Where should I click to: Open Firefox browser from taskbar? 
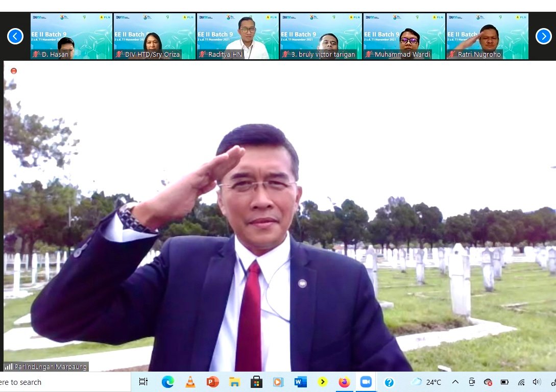coord(344,382)
